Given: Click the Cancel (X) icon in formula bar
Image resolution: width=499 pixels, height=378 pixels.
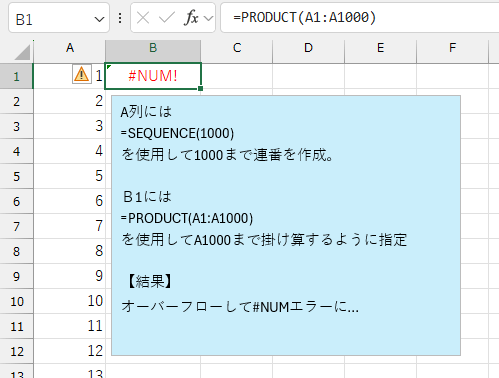Looking at the screenshot, I should coord(143,18).
